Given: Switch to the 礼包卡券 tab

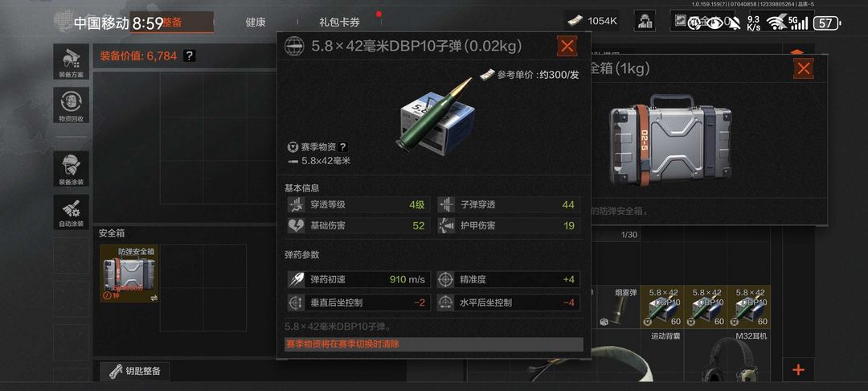Looking at the screenshot, I should 339,23.
